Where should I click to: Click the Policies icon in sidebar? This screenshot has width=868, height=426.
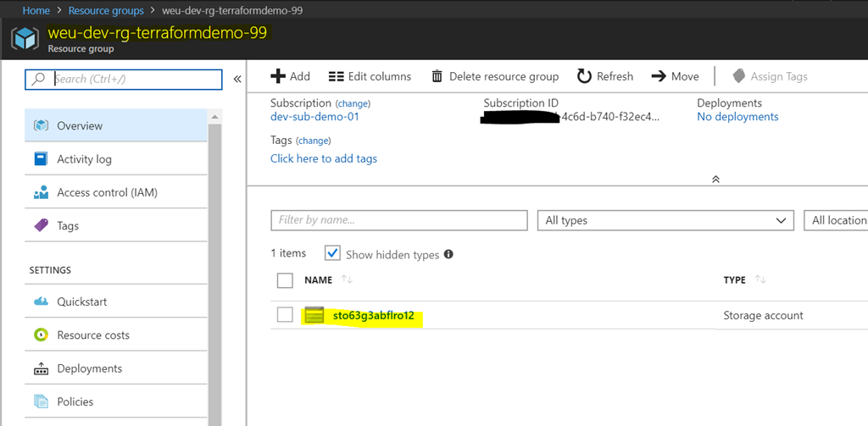coord(41,401)
